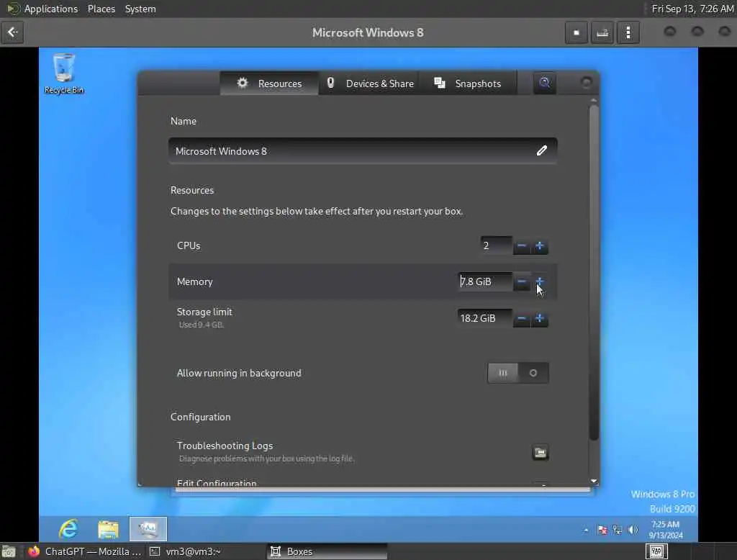Click the Memory value field
The height and width of the screenshot is (560, 737).
[484, 281]
